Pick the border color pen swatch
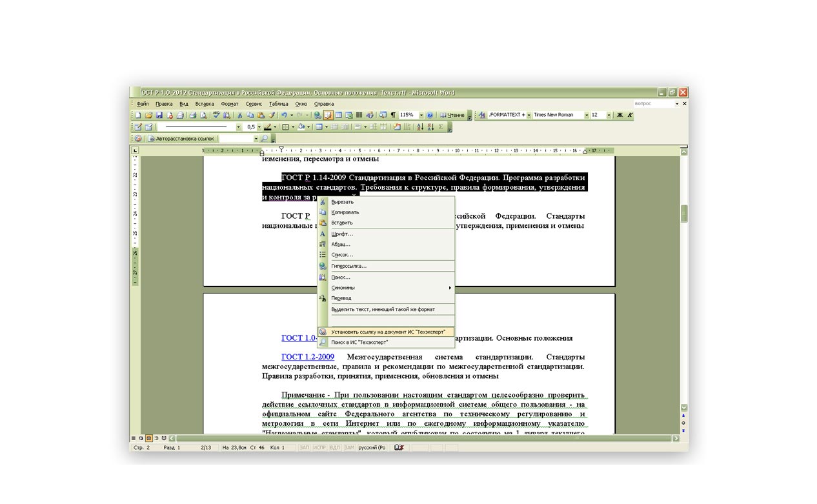Viewport: 817px width, 504px height. tap(268, 127)
